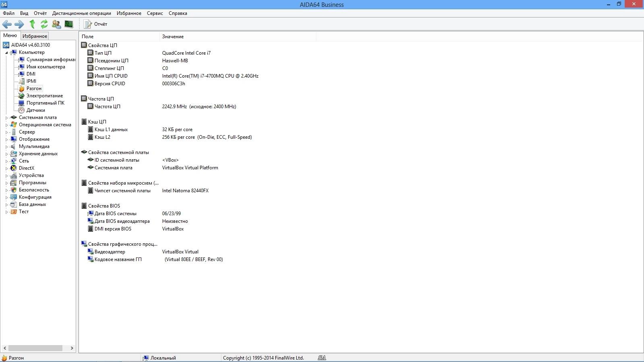Click the Свойства ЦП group icon

pos(84,45)
